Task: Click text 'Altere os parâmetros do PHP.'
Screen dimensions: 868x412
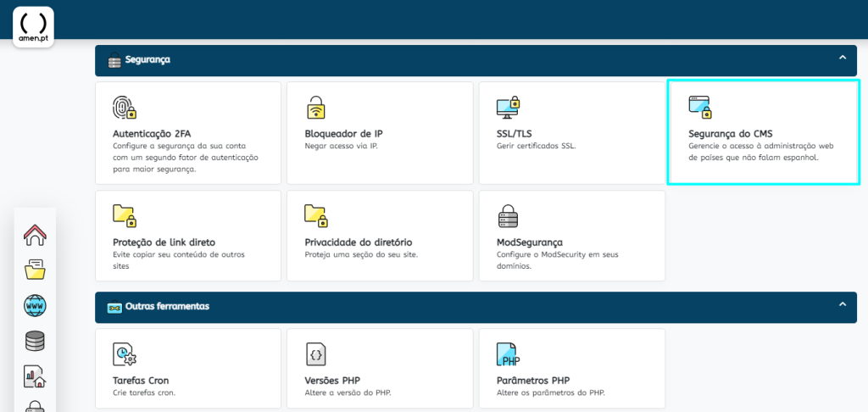Action: pos(551,393)
